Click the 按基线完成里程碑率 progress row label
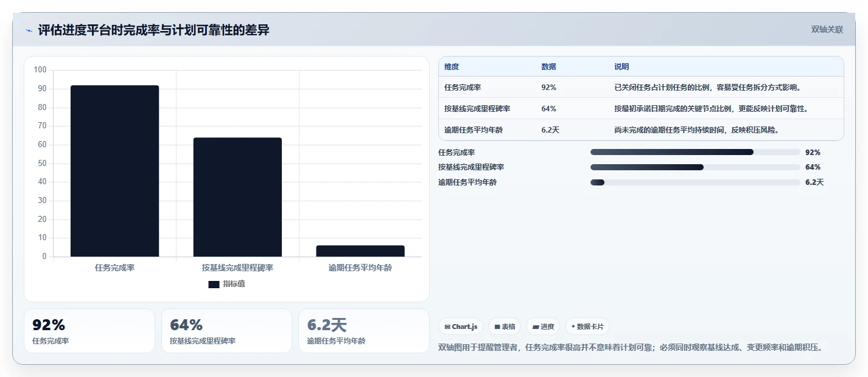868x377 pixels. click(471, 167)
